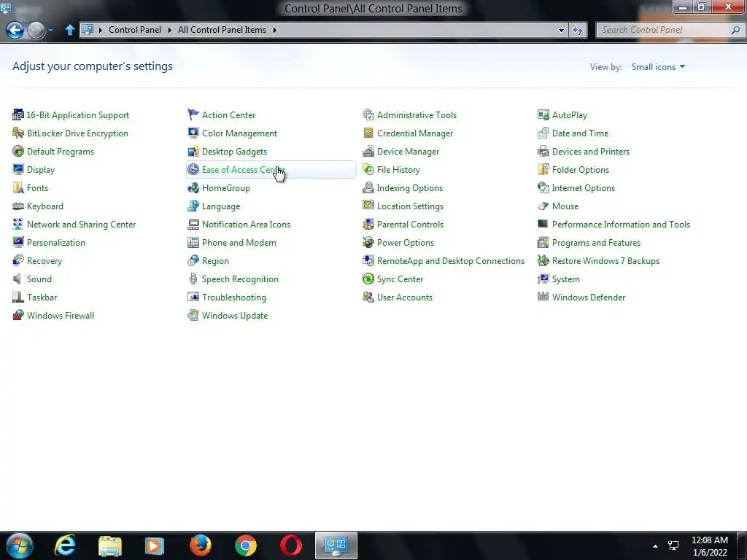Image resolution: width=747 pixels, height=560 pixels.
Task: Click the Windows Defender icon
Action: click(x=543, y=297)
